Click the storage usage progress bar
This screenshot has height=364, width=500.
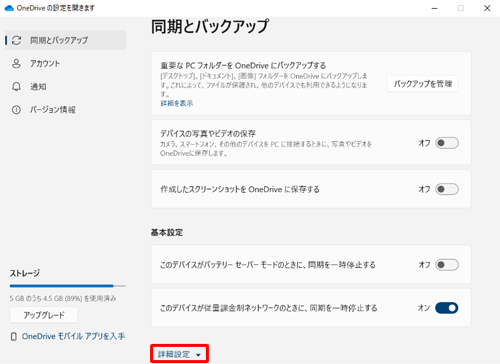click(x=67, y=286)
